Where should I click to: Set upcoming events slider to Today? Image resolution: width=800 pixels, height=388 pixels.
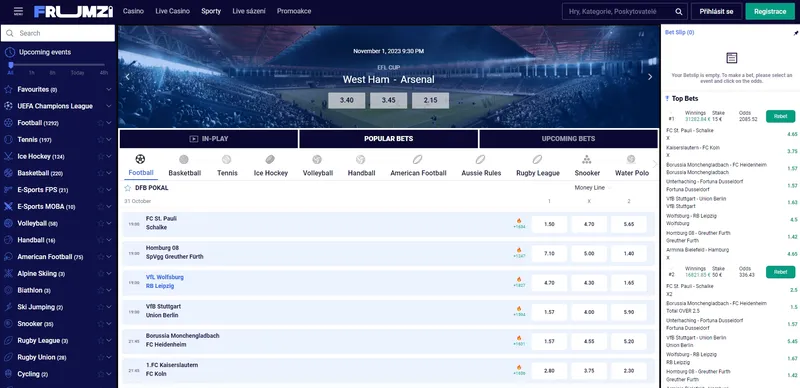click(77, 73)
